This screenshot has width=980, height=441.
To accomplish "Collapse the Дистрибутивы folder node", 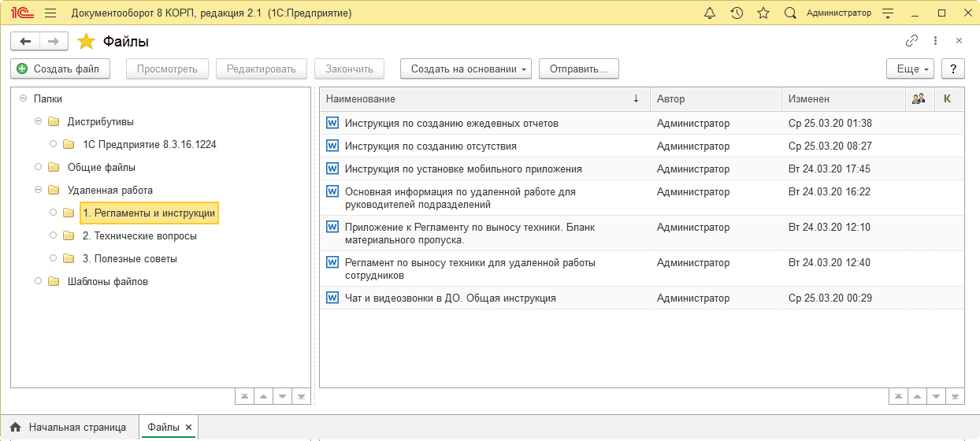I will [39, 122].
